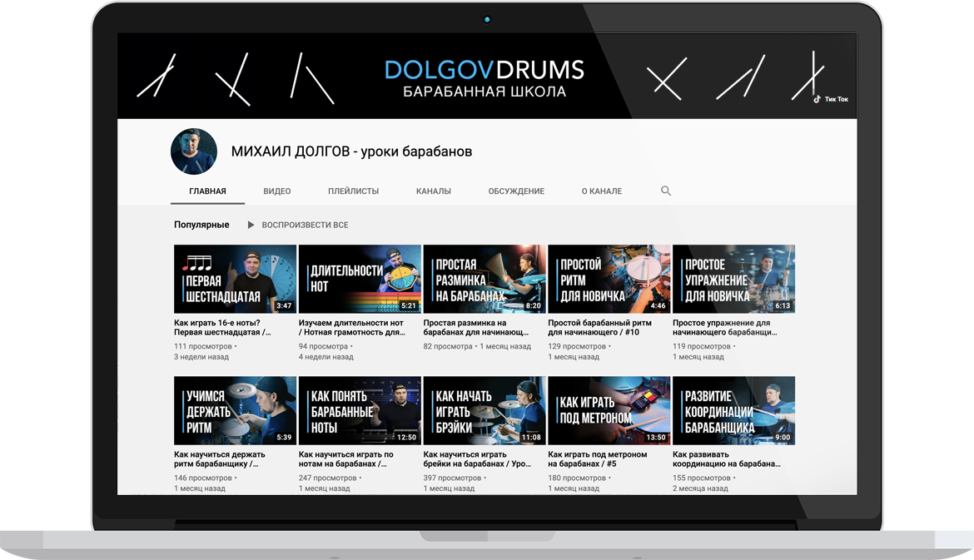Click the Популярные section heading

201,225
